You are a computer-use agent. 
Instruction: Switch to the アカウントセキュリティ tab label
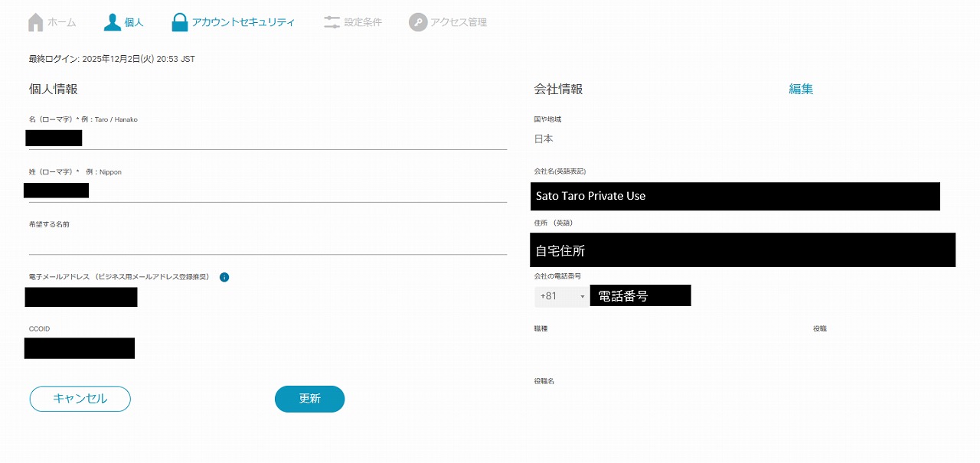(243, 22)
